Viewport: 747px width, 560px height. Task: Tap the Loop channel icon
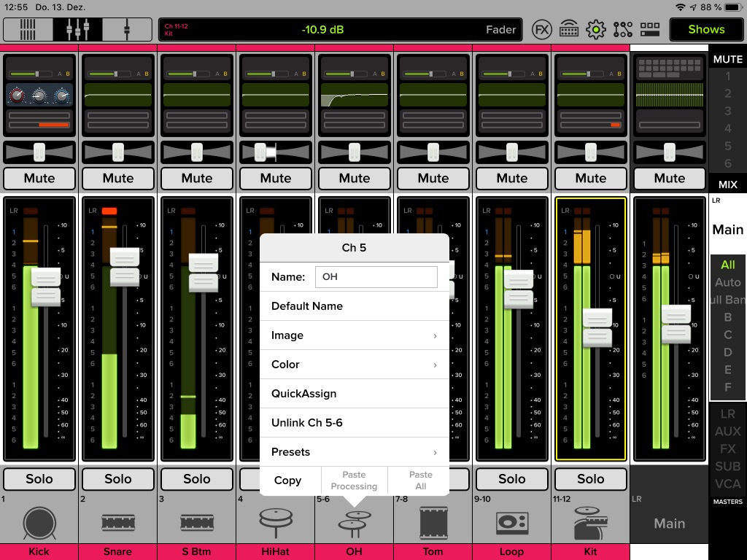(511, 523)
